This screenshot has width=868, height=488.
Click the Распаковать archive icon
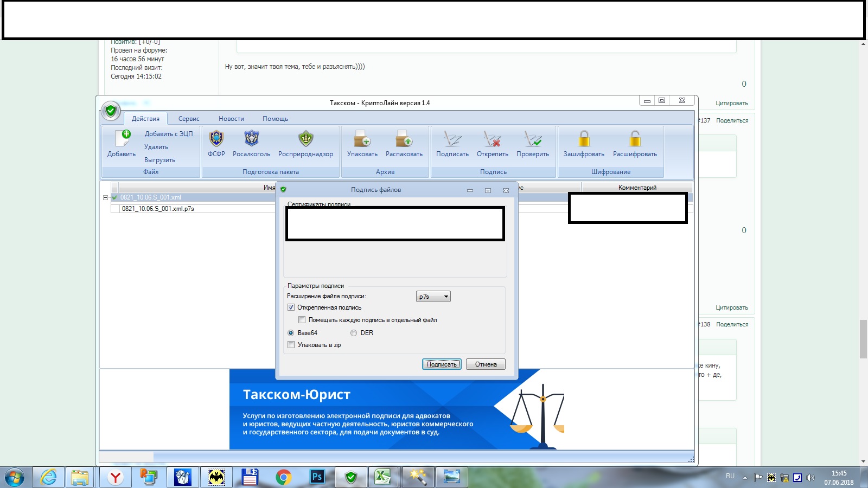pos(404,139)
